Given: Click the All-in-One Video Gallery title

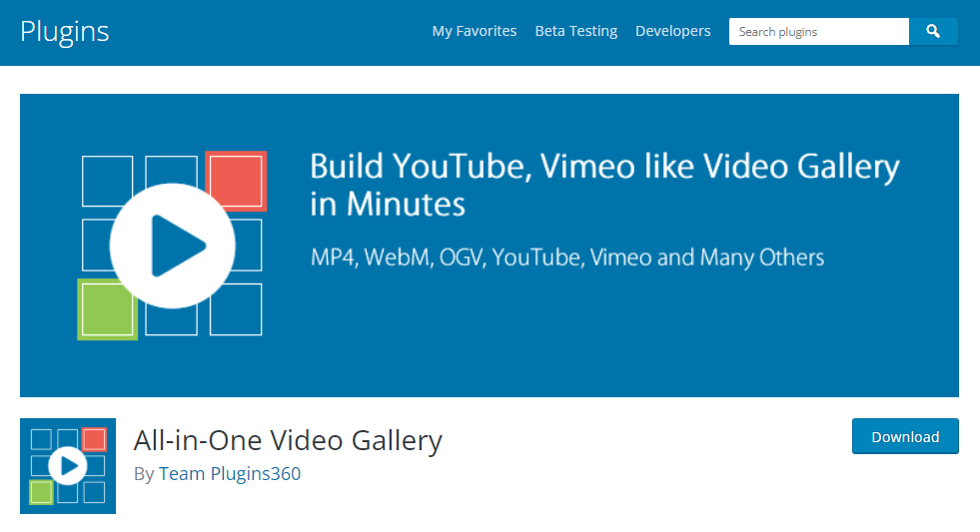Looking at the screenshot, I should coord(288,441).
